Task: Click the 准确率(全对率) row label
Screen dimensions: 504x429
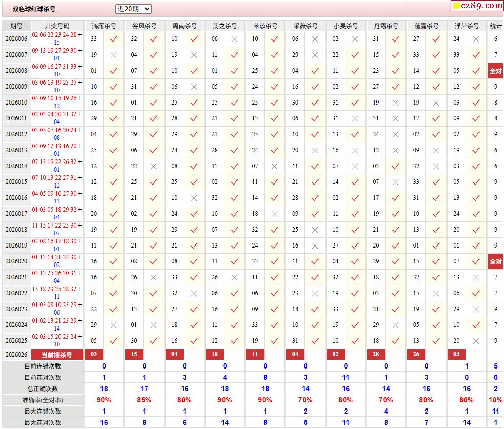Action: click(43, 400)
